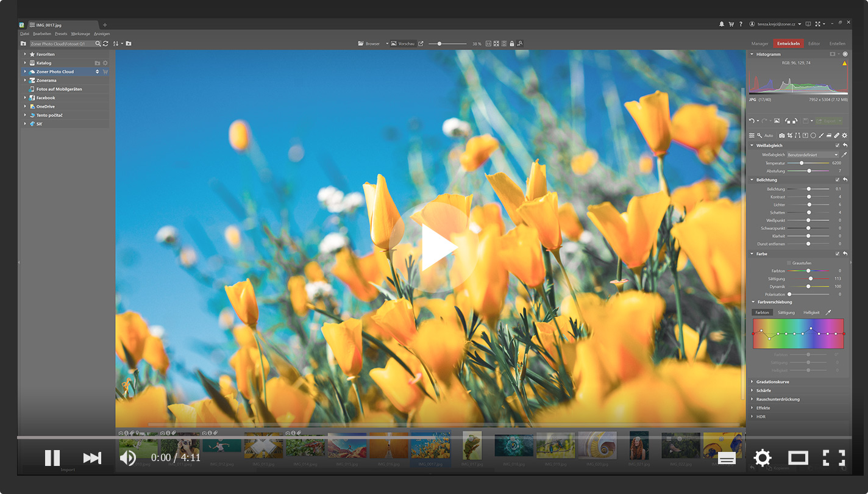Open the shopping cart icon in title bar
The image size is (868, 494).
pos(731,24)
